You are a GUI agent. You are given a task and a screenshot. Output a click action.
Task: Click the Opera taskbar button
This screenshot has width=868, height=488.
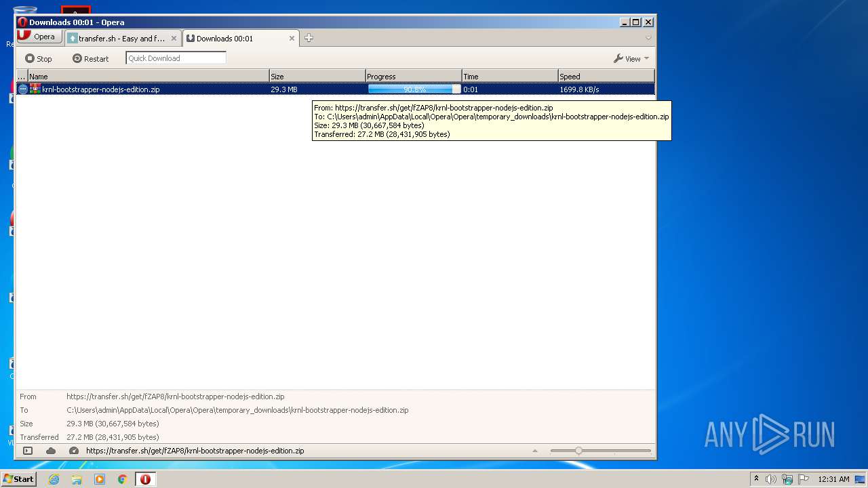145,479
